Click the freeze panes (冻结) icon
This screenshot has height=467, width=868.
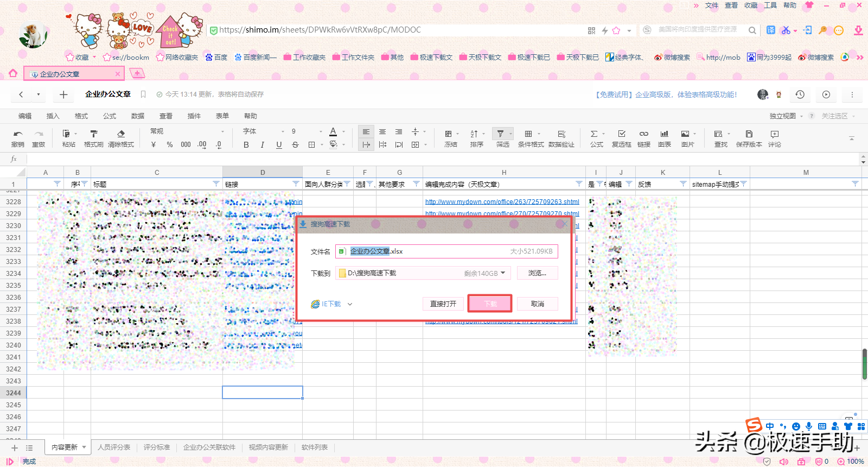[x=449, y=134]
